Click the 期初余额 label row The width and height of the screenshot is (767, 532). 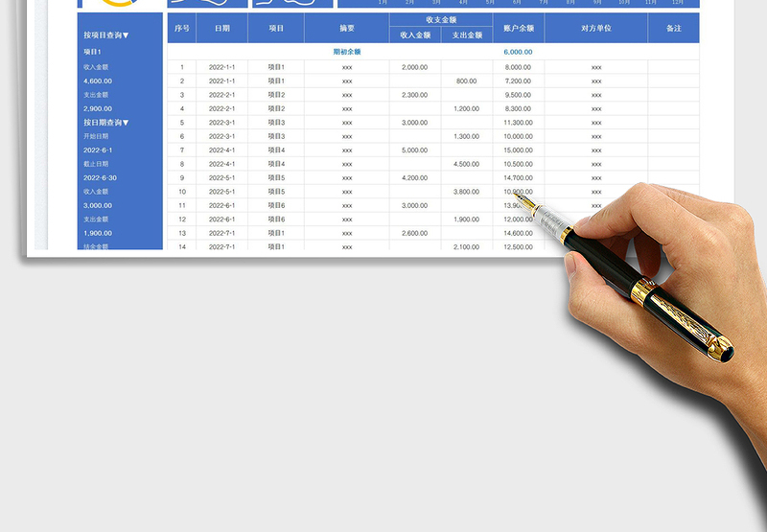tap(347, 52)
